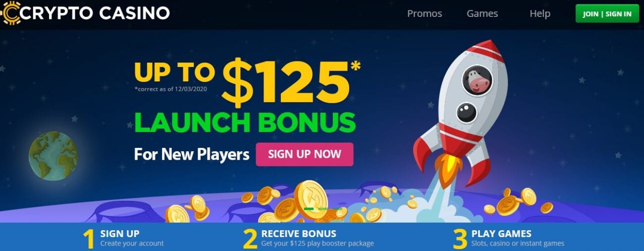644x251 pixels.
Task: Select the Receive Bonus step heading
Action: coord(299,233)
